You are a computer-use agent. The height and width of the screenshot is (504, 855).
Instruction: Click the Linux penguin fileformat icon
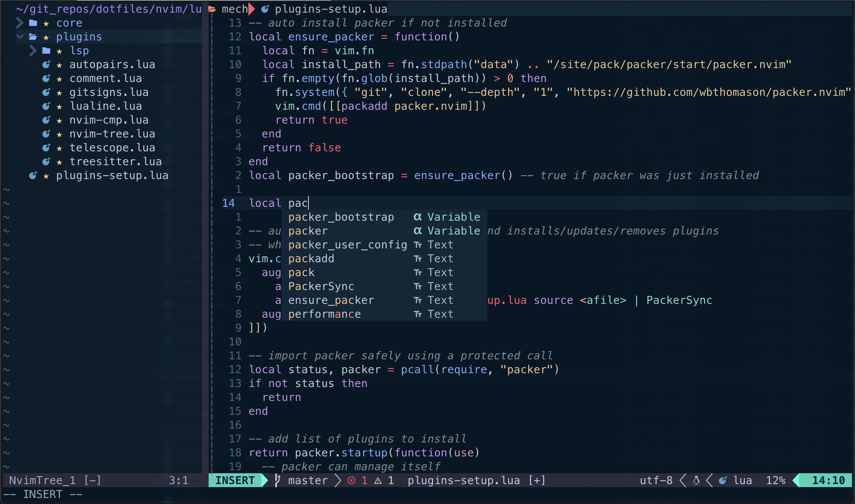point(696,480)
